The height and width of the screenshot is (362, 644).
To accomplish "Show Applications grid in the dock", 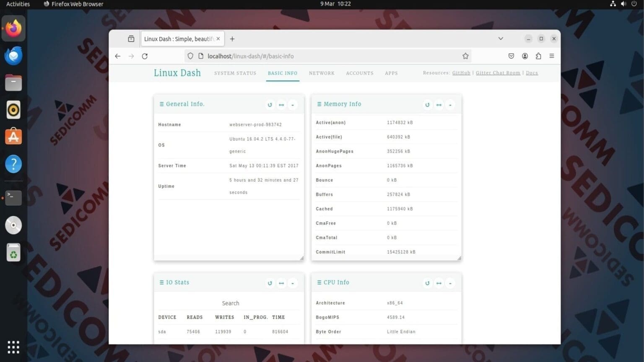I will pos(13,347).
